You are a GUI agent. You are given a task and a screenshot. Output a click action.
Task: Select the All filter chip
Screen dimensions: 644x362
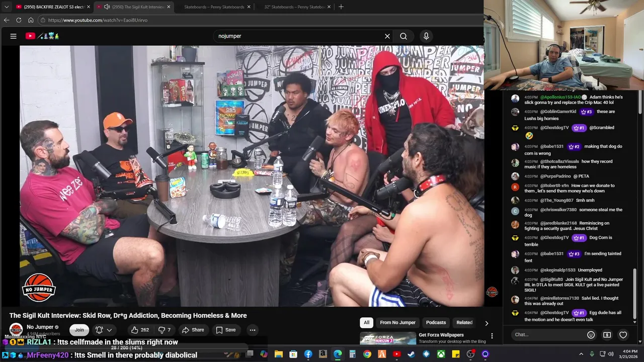coord(367,323)
